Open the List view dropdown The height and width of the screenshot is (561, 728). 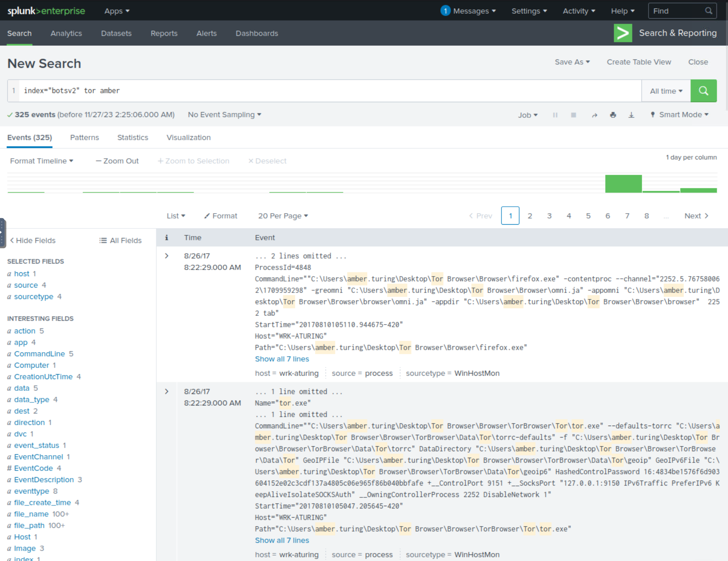[176, 216]
